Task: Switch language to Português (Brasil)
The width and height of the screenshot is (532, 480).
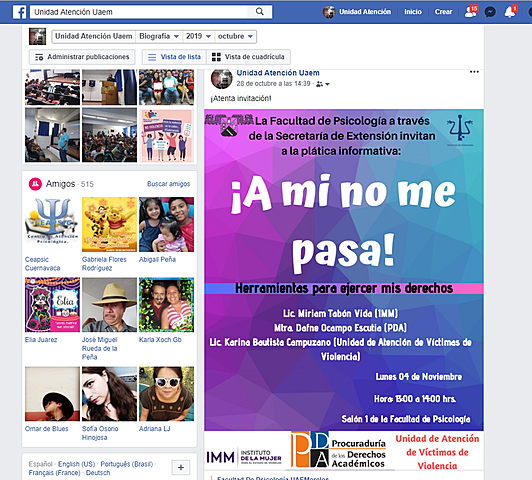Action: (x=127, y=464)
